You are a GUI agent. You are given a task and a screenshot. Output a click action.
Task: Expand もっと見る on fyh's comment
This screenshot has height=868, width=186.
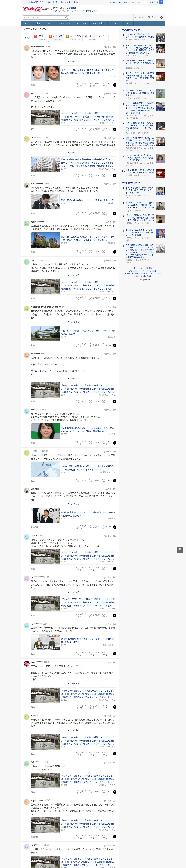[x=73, y=153]
